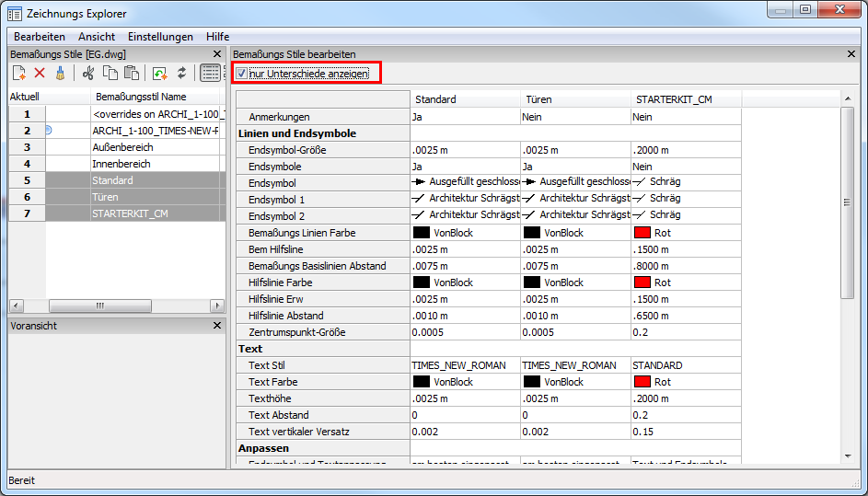The image size is (868, 496).
Task: Click the purge brush icon
Action: click(x=60, y=73)
